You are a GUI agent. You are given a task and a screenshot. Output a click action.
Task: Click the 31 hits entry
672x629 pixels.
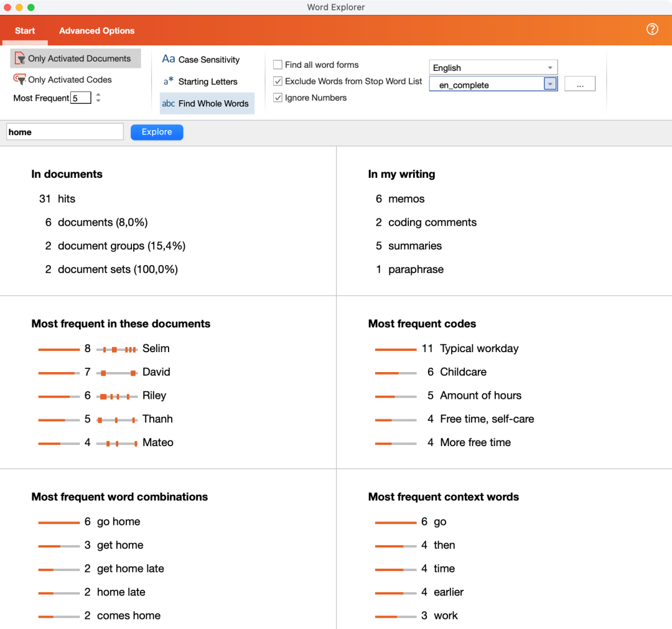click(57, 199)
